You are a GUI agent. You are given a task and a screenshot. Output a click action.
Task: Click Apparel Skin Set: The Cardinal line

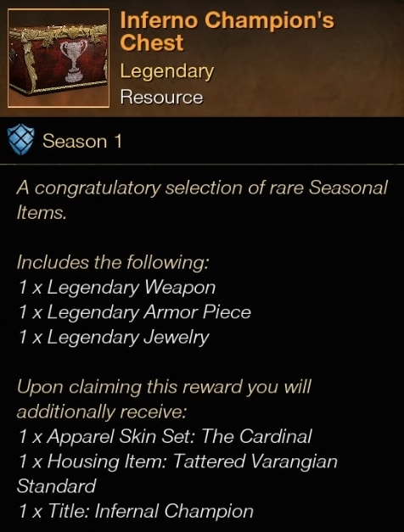click(165, 436)
